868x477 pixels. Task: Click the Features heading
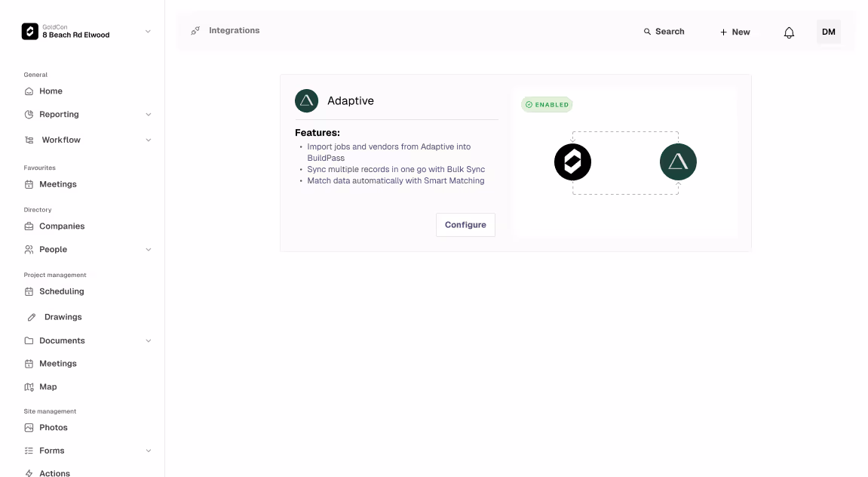(317, 133)
